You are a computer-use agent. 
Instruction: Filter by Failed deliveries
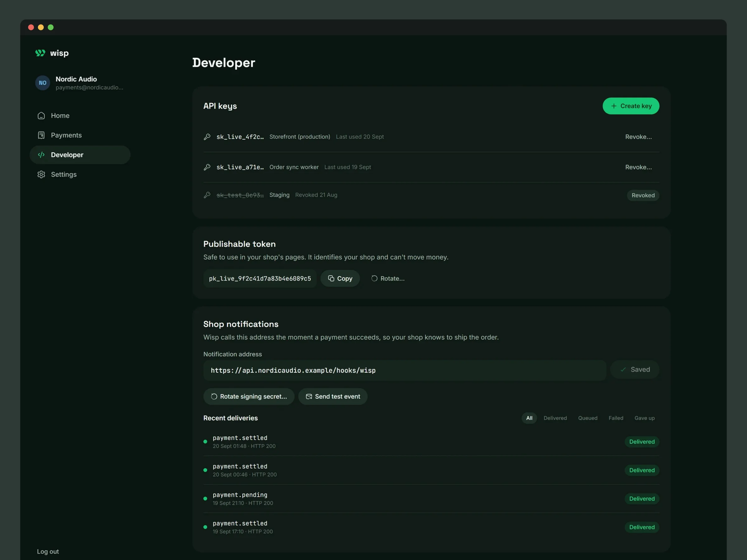[616, 418]
